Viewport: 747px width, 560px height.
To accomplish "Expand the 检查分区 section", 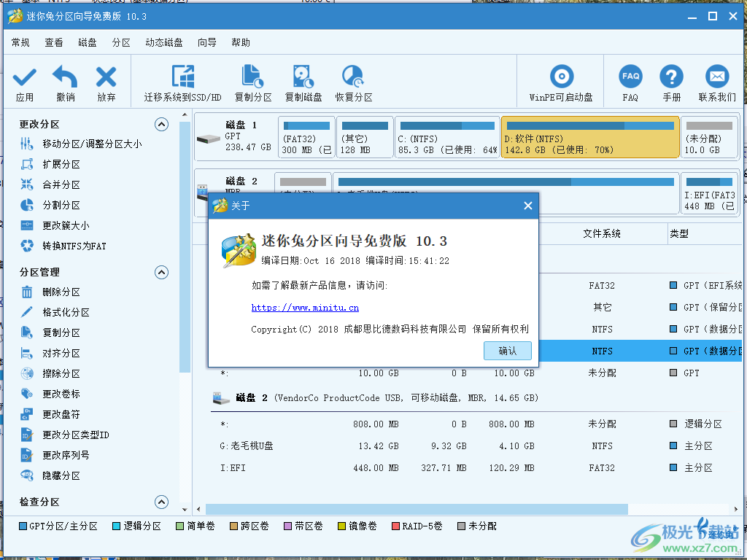I will 162,502.
